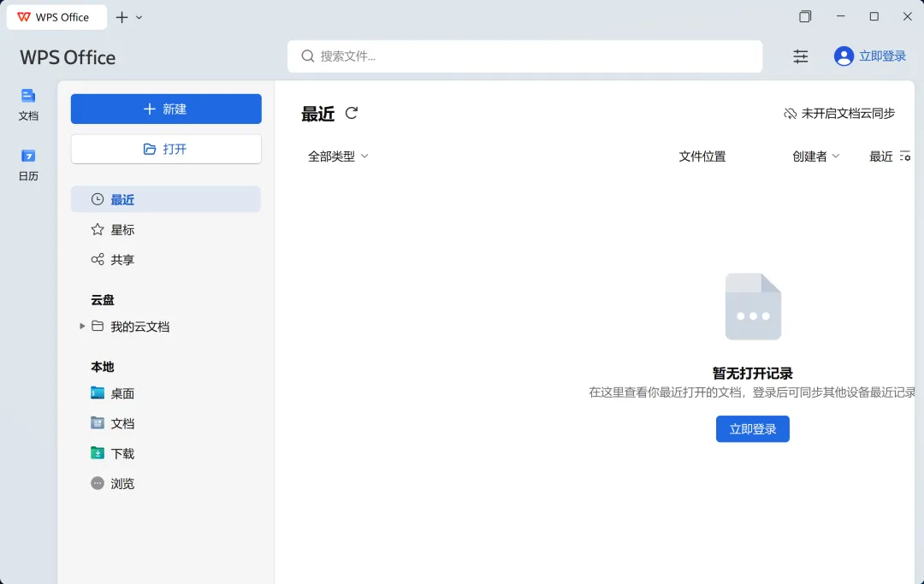Click the cloud-off sync icon
The width and height of the screenshot is (924, 584).
pyautogui.click(x=790, y=114)
